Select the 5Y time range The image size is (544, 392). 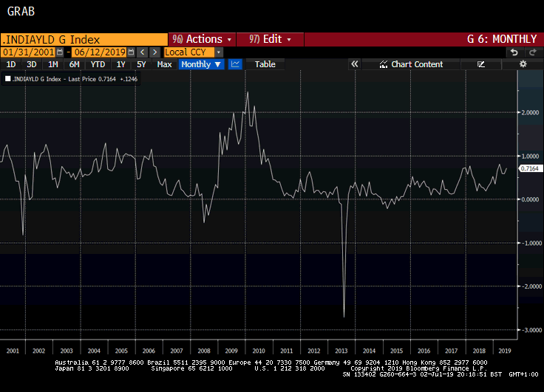[x=140, y=64]
